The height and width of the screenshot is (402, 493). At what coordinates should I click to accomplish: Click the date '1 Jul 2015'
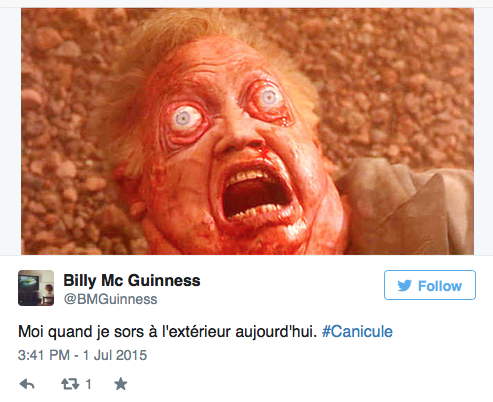pyautogui.click(x=115, y=355)
